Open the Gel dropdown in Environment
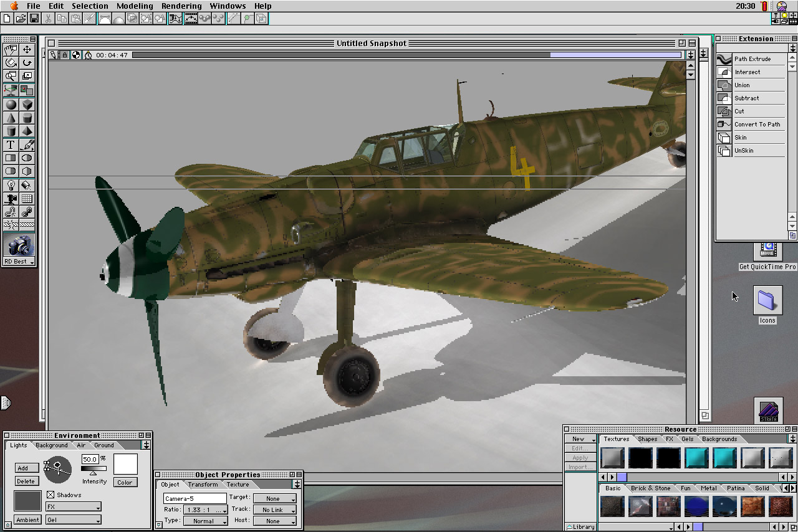The image size is (798, 532). coord(73,520)
